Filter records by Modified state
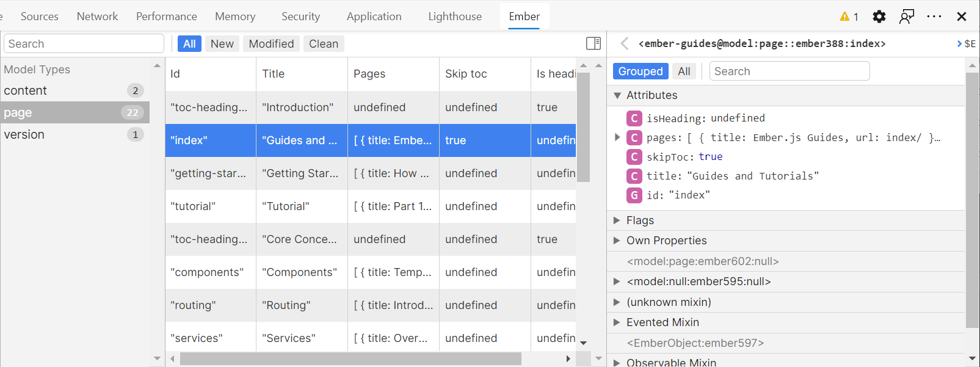Image resolution: width=980 pixels, height=367 pixels. point(271,44)
